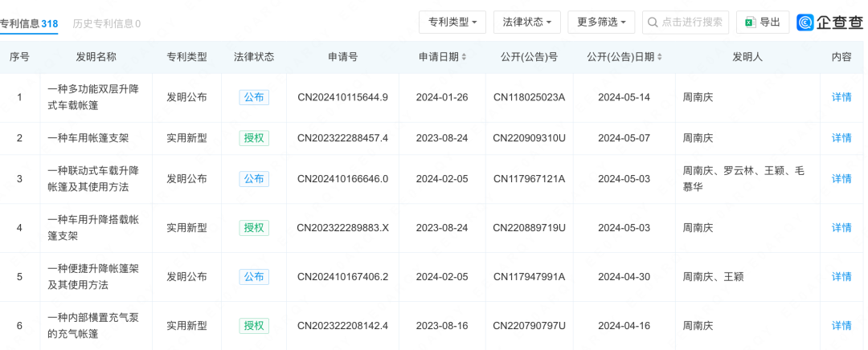
Task: Click publication number CN117947991A
Action: (529, 276)
